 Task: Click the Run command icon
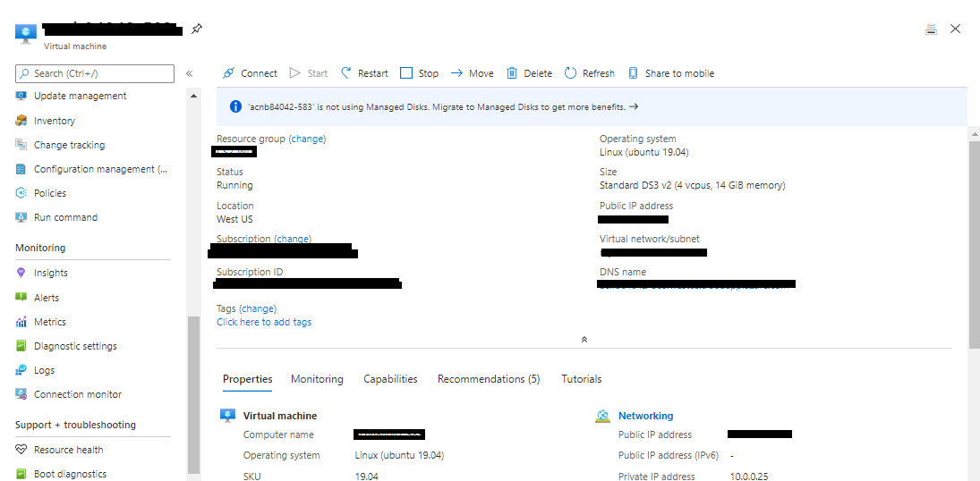[21, 217]
